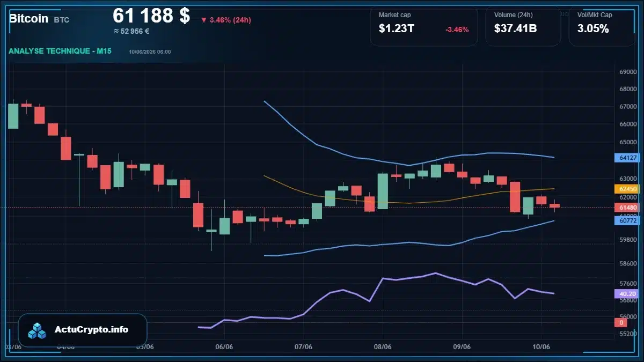
Task: Click the 62450 moving average price tag
Action: 627,189
